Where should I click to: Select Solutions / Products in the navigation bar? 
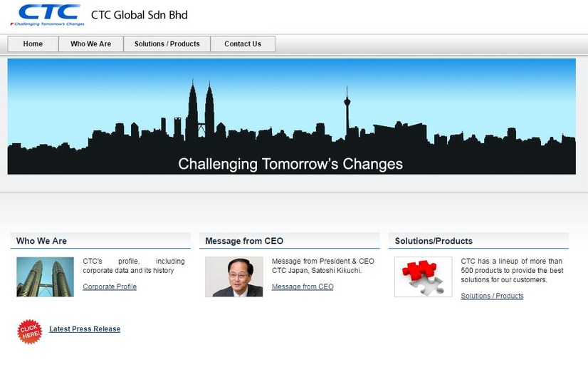click(x=167, y=44)
